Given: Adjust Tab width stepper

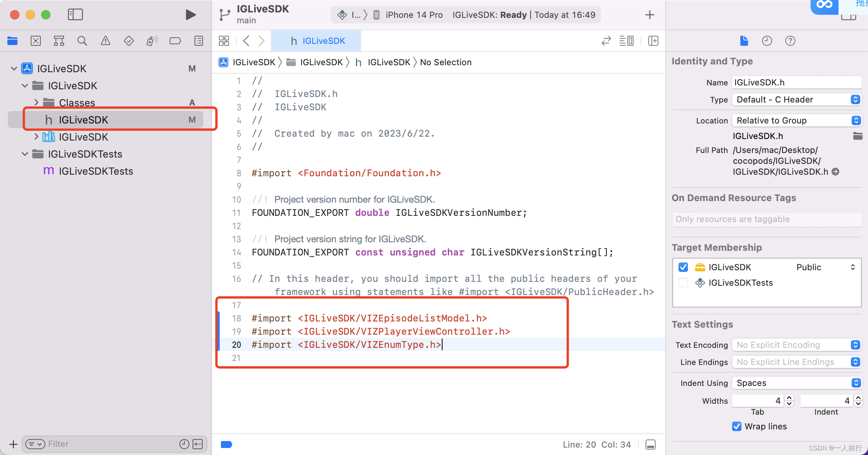Looking at the screenshot, I should click(789, 401).
